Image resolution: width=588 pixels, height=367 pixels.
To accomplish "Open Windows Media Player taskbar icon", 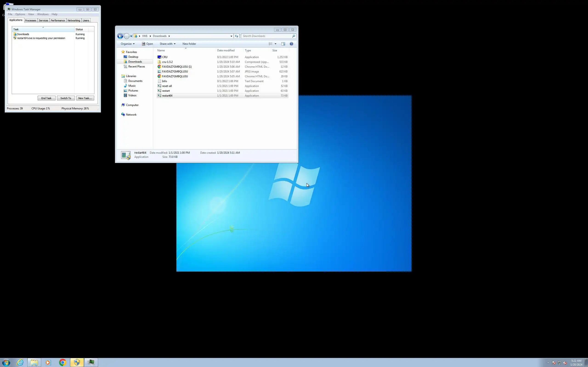I will [x=48, y=362].
